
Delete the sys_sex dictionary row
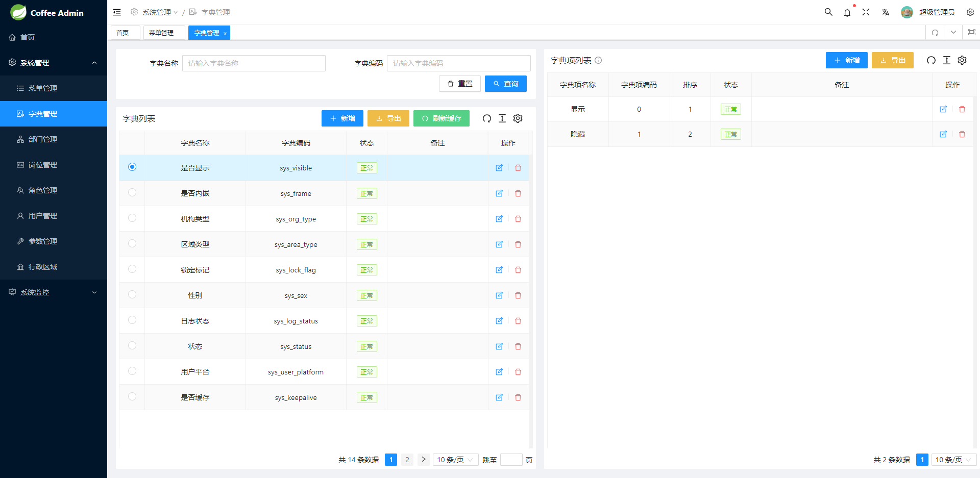tap(518, 295)
